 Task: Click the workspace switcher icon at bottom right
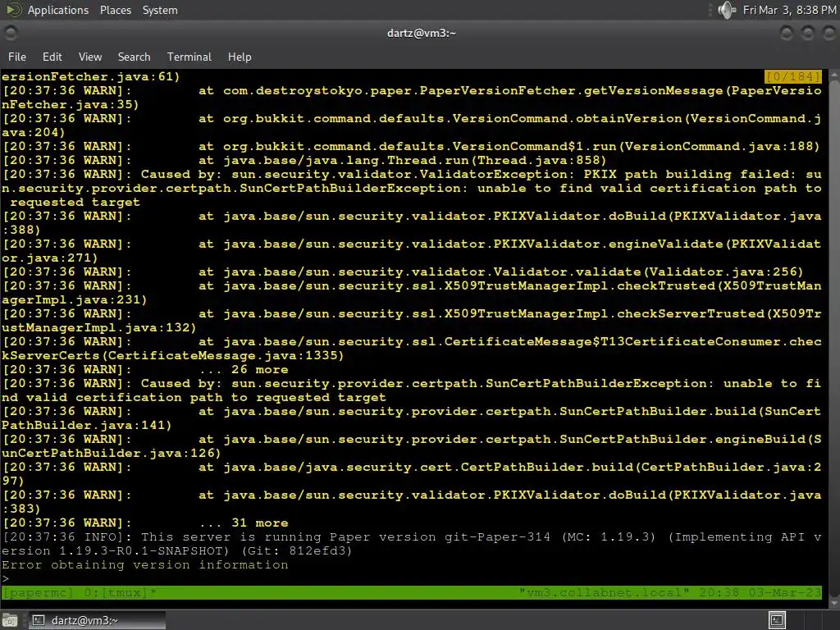(x=777, y=620)
